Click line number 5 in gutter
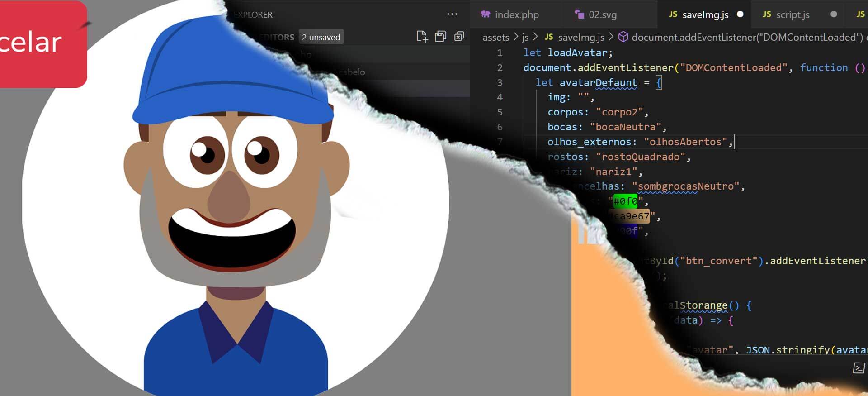 [500, 112]
